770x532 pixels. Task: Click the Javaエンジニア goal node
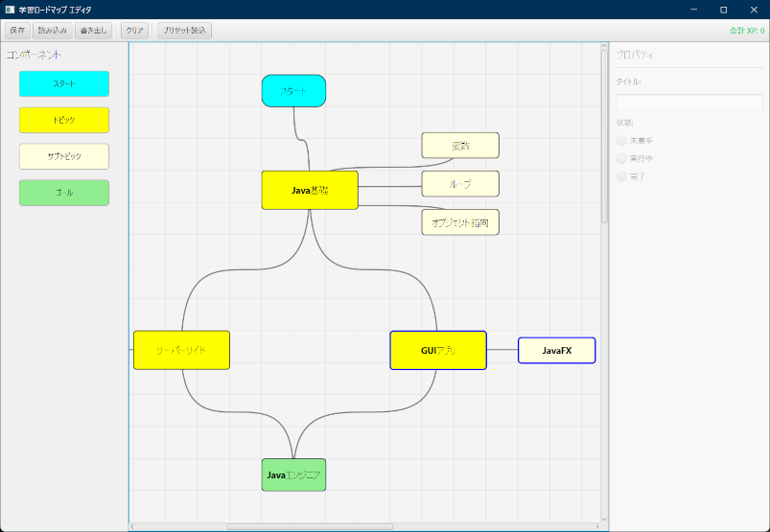click(x=293, y=474)
